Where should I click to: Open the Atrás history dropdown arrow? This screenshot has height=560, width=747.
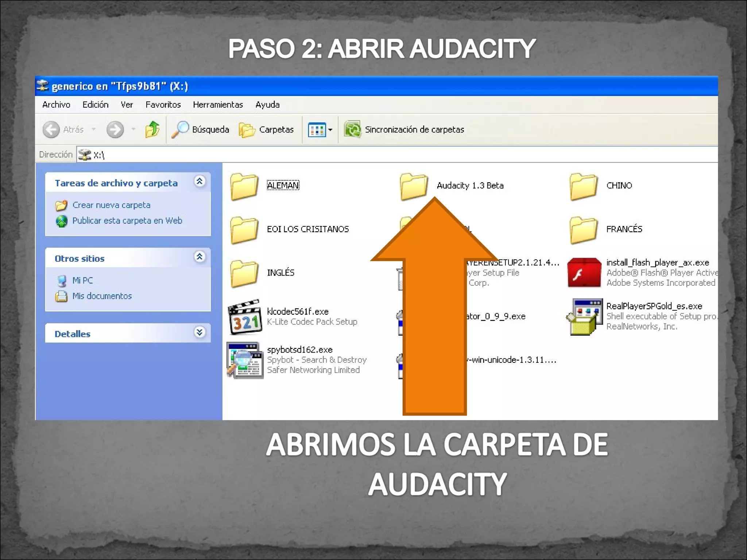coord(94,129)
